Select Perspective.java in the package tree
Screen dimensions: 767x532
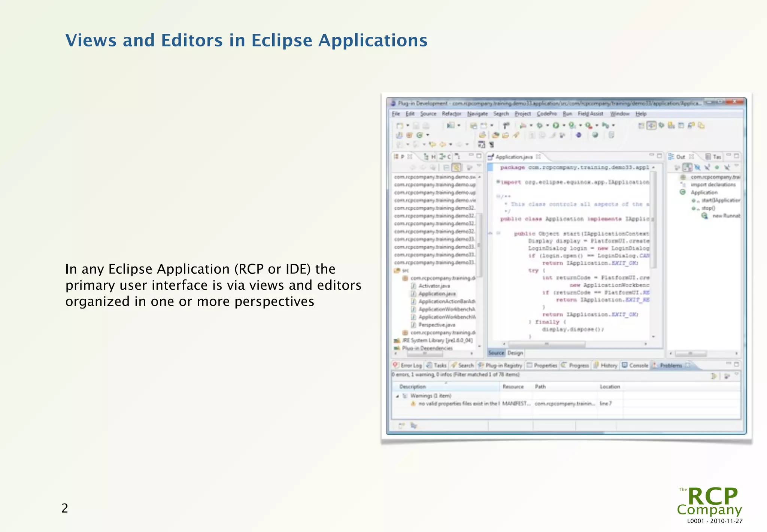click(433, 325)
